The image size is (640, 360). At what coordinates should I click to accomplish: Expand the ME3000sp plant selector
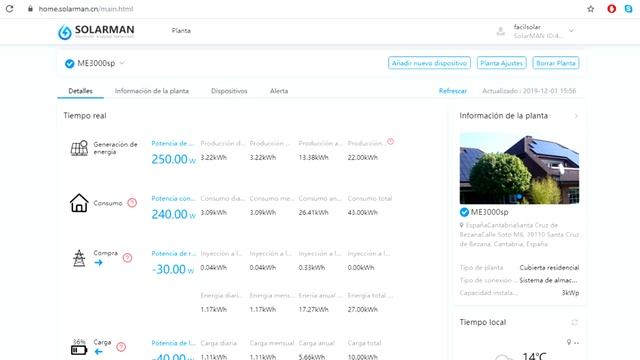[122, 63]
